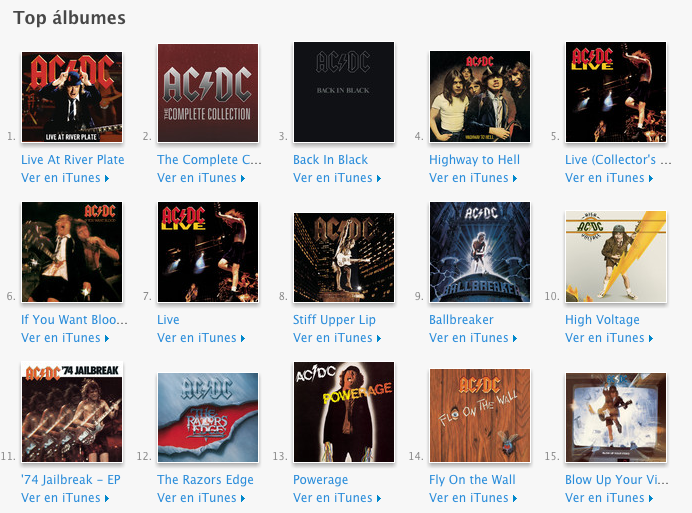Image resolution: width=692 pixels, height=513 pixels.
Task: Open the '74 Jailbreak – EP title link
Action: [71, 479]
